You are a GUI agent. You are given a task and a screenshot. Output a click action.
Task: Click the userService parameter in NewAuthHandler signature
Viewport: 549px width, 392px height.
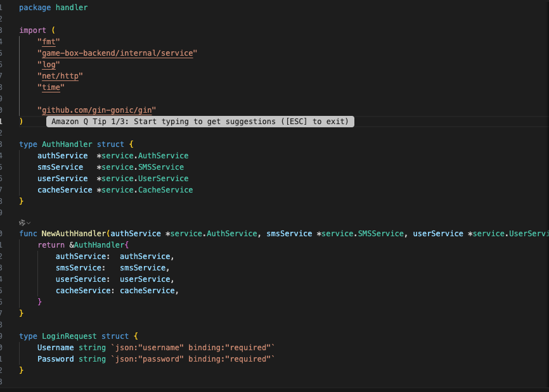(x=438, y=234)
